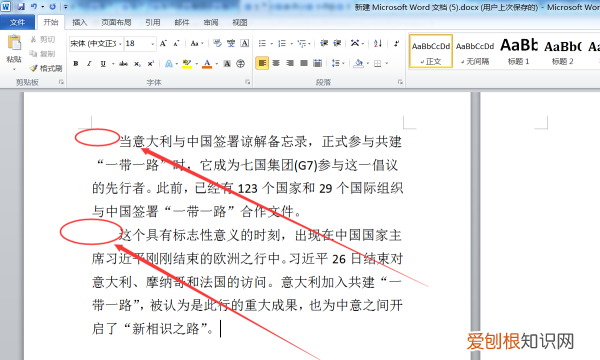Click the Sort A-Z icon

point(378,43)
